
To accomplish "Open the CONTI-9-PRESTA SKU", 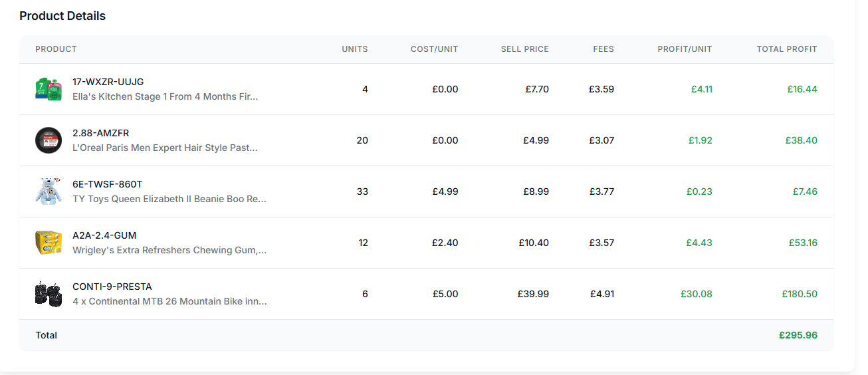I will [112, 287].
